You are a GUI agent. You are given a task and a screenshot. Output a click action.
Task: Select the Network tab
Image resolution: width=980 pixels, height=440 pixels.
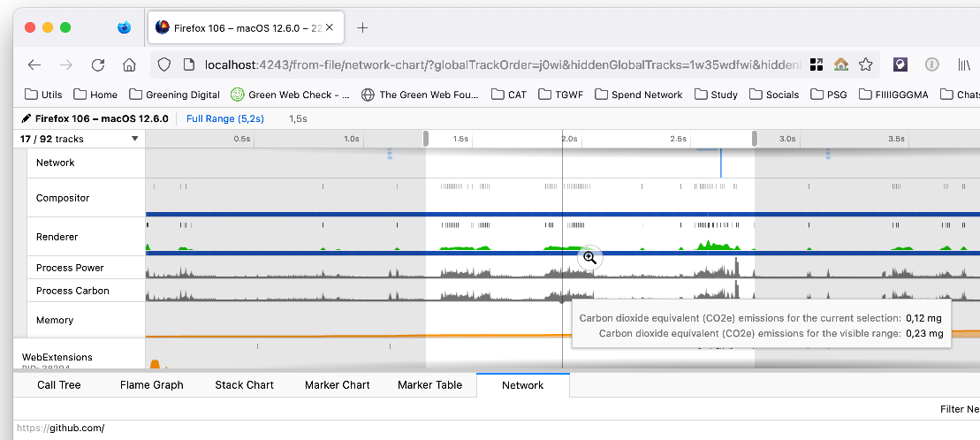pos(523,385)
